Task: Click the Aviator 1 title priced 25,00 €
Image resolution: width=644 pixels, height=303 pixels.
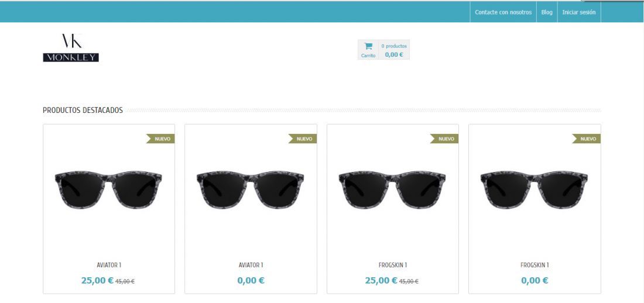Action: click(x=109, y=265)
